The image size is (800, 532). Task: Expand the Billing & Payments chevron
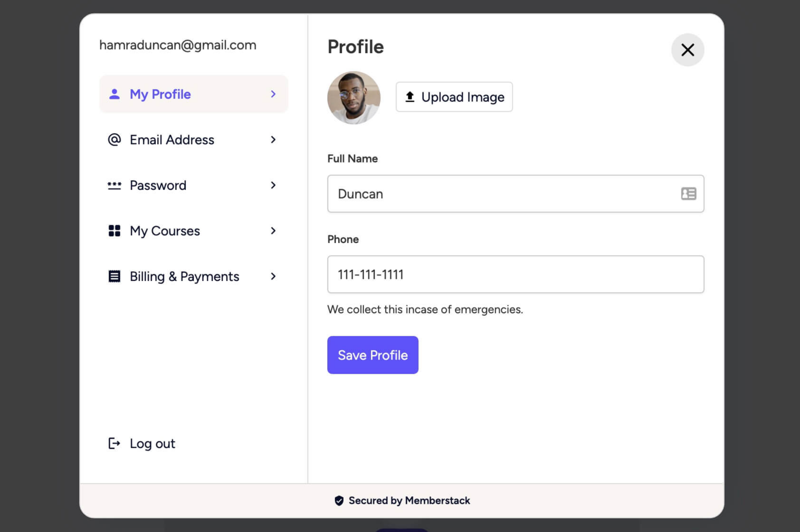[273, 276]
